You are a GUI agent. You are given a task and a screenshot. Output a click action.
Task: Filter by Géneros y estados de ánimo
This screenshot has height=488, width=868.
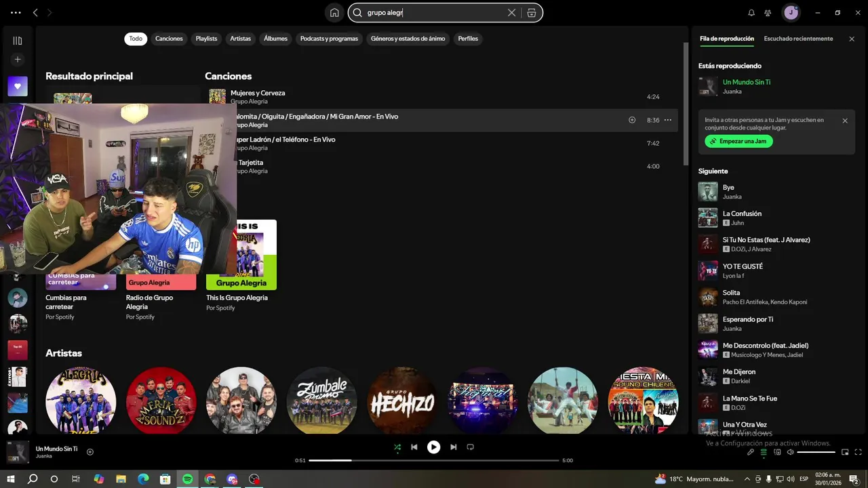(x=408, y=39)
